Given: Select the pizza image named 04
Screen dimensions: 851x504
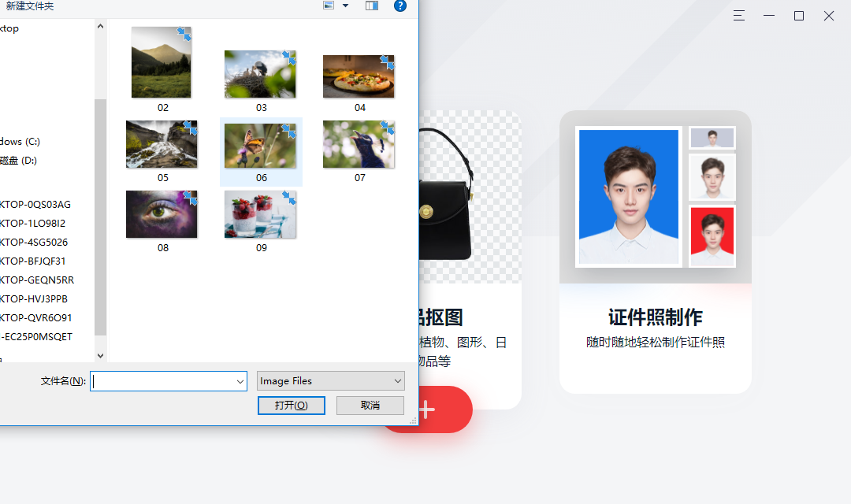Looking at the screenshot, I should click(359, 76).
